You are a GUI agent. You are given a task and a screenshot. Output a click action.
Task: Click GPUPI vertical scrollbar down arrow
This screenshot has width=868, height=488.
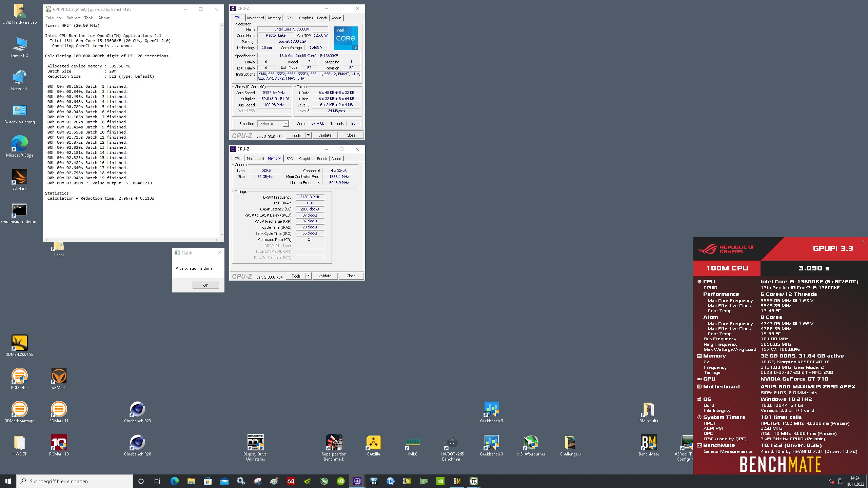[x=222, y=234]
